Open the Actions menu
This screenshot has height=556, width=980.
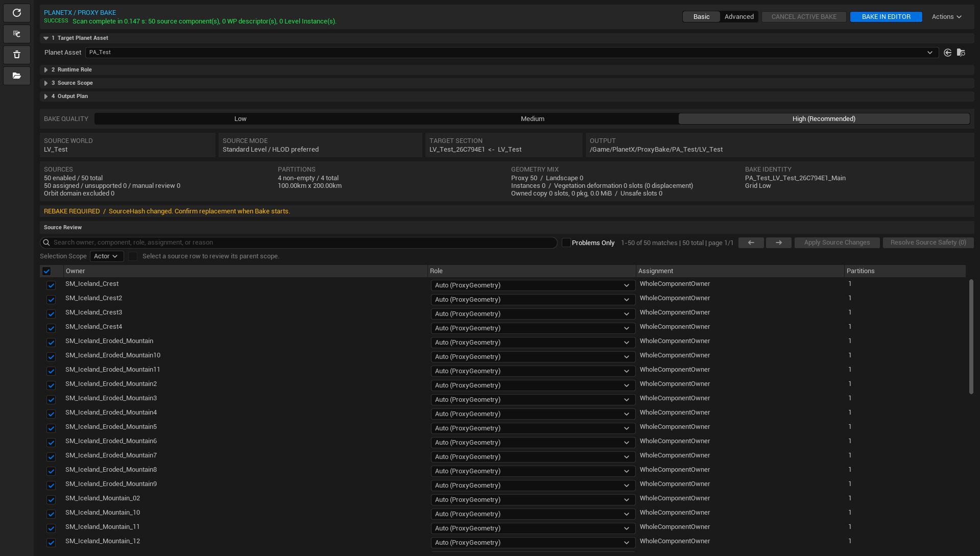coord(946,17)
